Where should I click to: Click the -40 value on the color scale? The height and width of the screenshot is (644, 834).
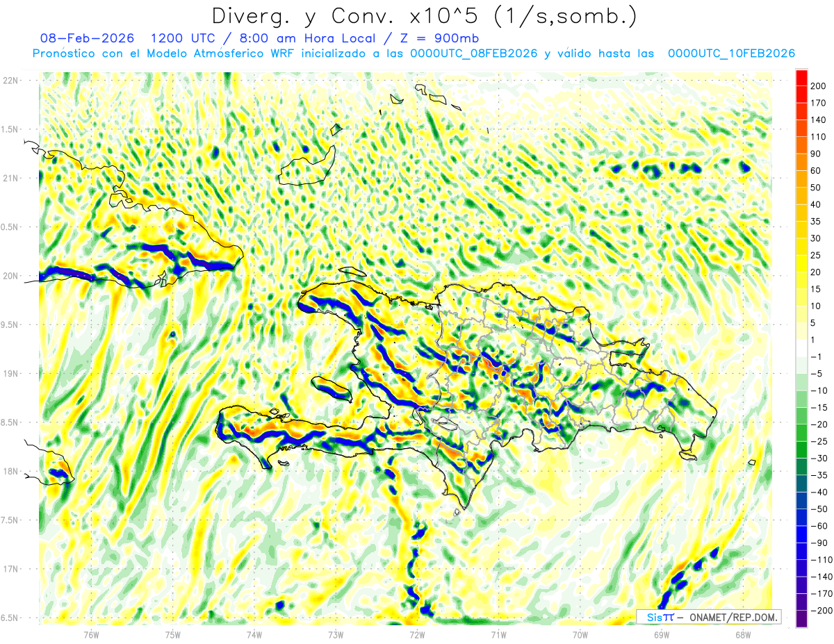tap(819, 492)
